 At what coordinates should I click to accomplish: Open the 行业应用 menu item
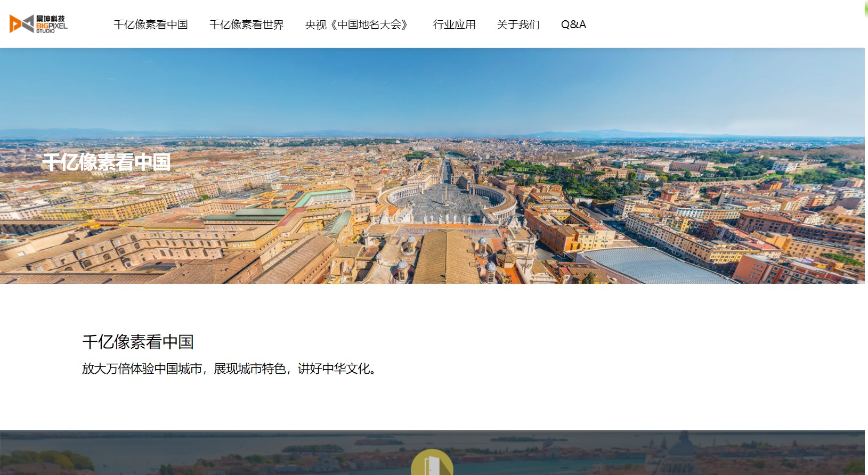coord(455,24)
